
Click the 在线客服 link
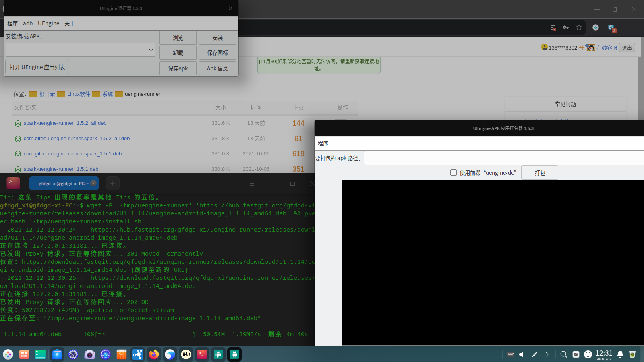pos(607,48)
